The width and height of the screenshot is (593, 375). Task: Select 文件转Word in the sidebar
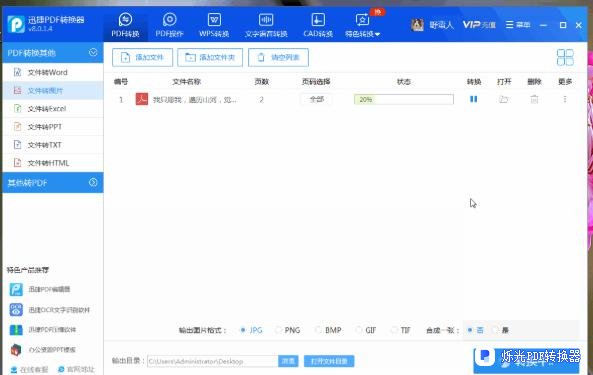53,72
